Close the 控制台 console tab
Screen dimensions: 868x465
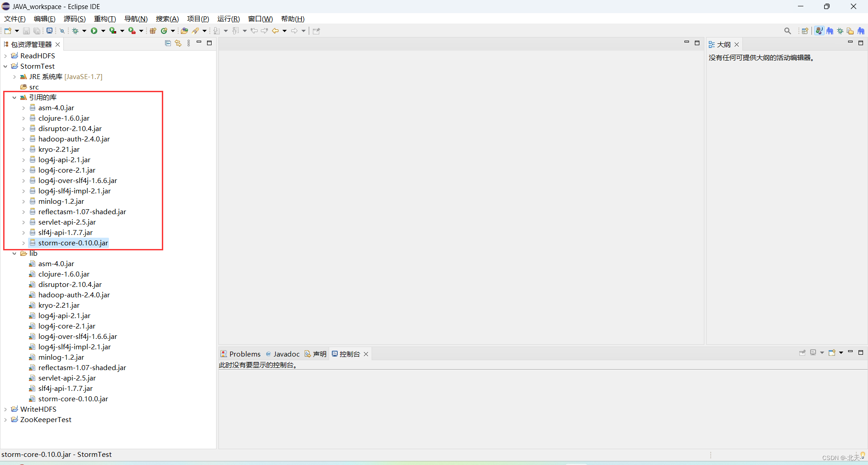(366, 354)
